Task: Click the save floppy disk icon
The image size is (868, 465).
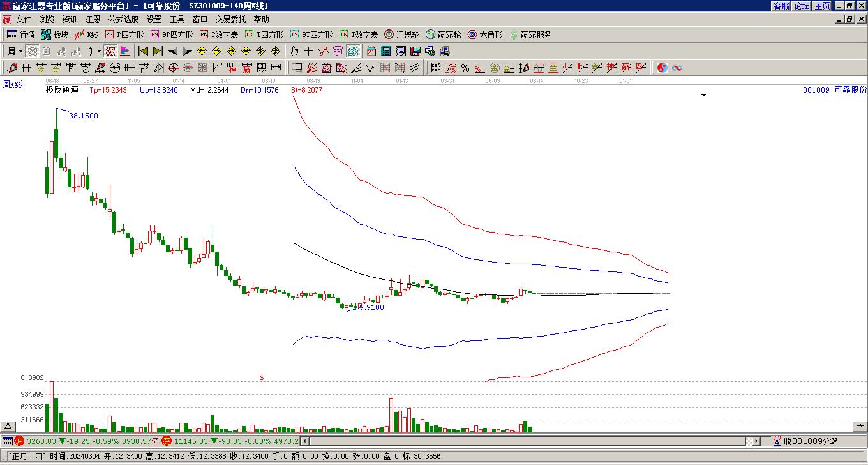Action: pos(415,51)
